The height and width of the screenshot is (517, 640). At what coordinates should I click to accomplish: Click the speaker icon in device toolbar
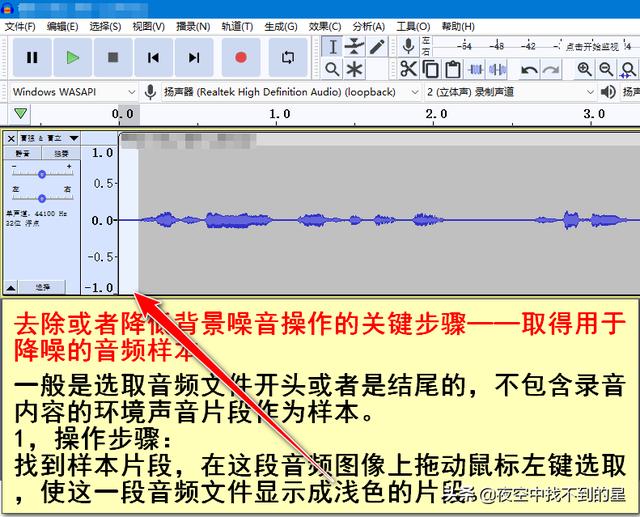coord(608,92)
